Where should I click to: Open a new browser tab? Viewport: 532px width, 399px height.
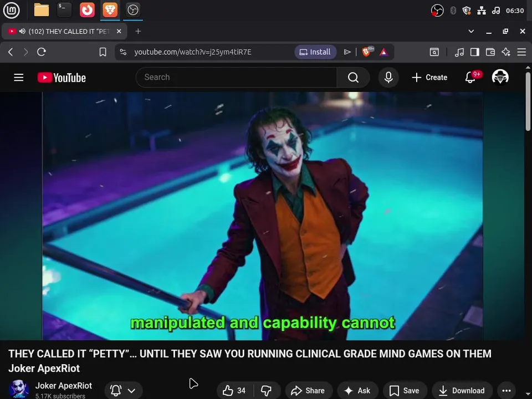click(x=138, y=31)
